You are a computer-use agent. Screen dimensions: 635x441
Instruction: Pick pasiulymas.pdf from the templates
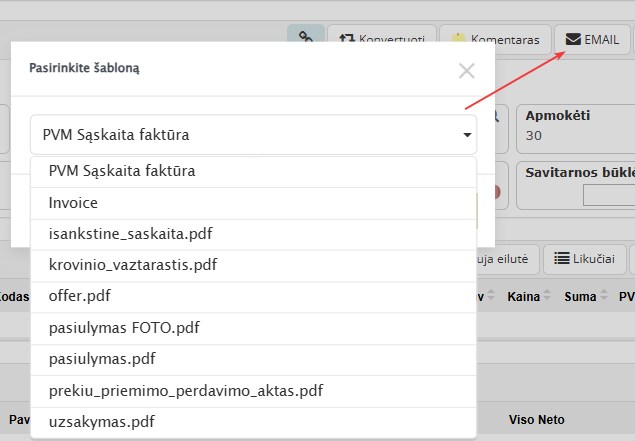[x=101, y=359]
